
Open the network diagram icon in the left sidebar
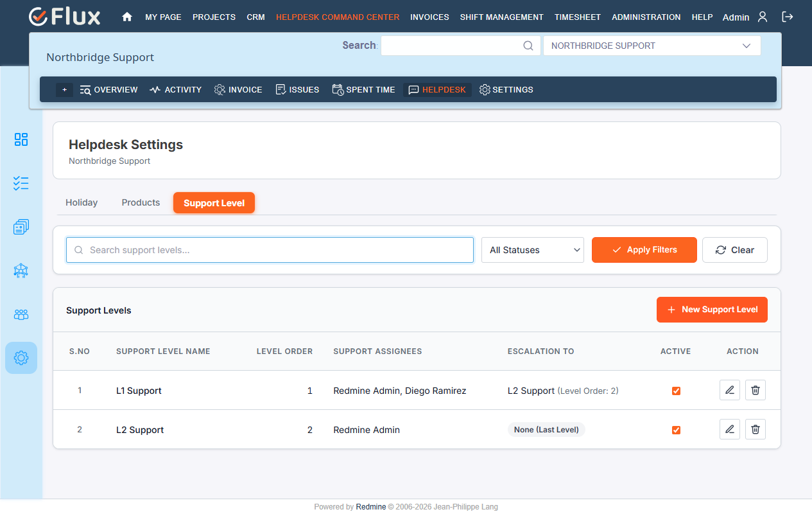pos(21,270)
